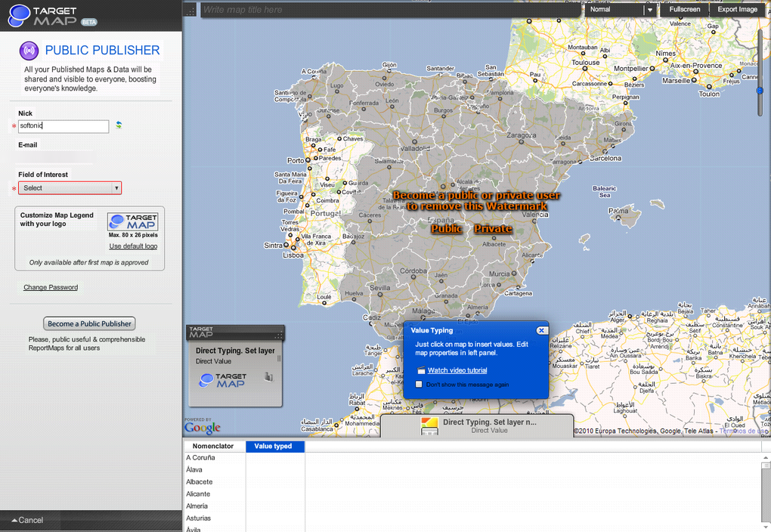Click the video camera icon in Value Typing popup
The image size is (771, 532).
pyautogui.click(x=420, y=370)
